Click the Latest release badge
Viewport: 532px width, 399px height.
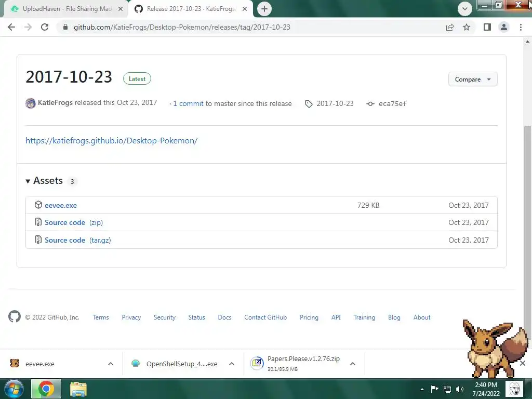tap(137, 79)
